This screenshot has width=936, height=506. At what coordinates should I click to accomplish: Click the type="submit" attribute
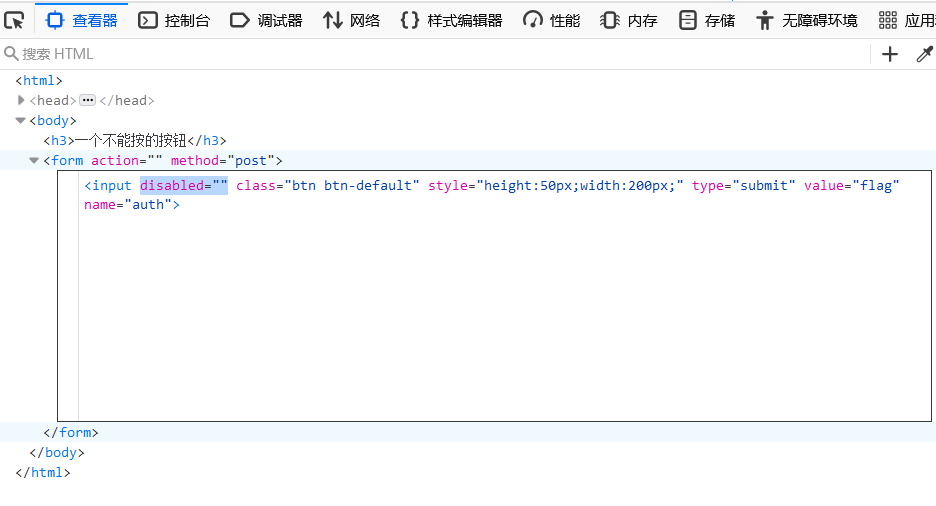click(744, 186)
